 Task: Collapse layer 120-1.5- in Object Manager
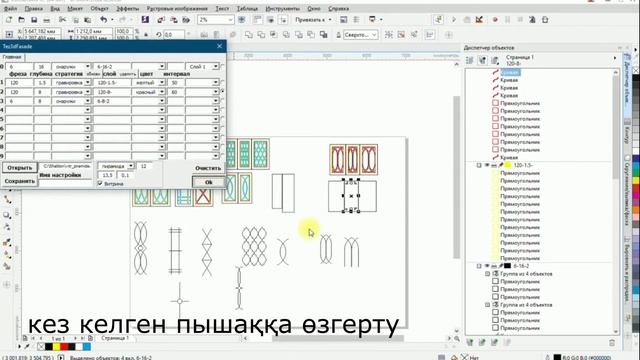point(479,165)
